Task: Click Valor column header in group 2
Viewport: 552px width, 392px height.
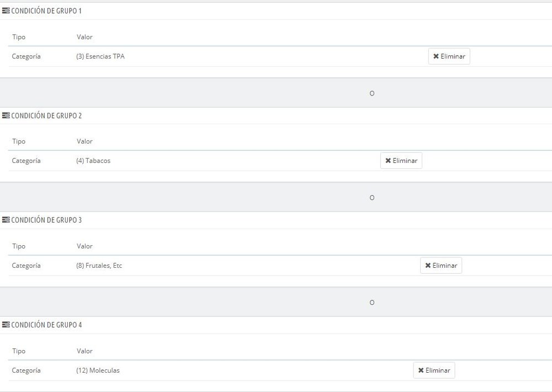Action: [84, 141]
